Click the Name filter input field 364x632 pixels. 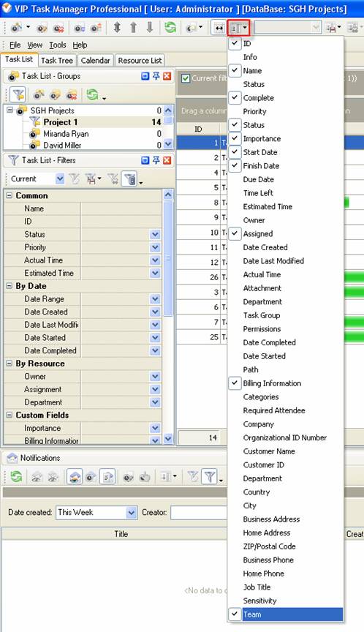[x=121, y=208]
